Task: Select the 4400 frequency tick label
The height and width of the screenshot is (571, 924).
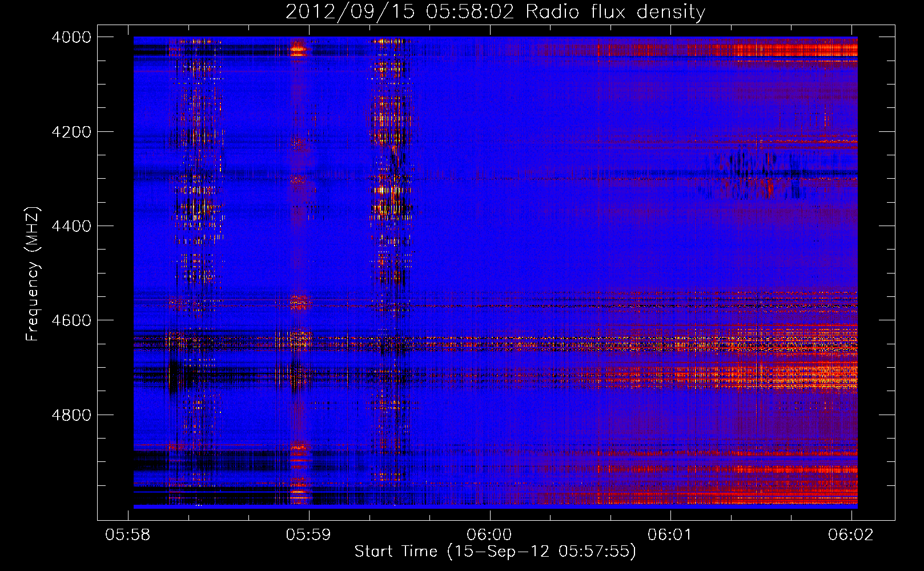Action: pos(71,226)
